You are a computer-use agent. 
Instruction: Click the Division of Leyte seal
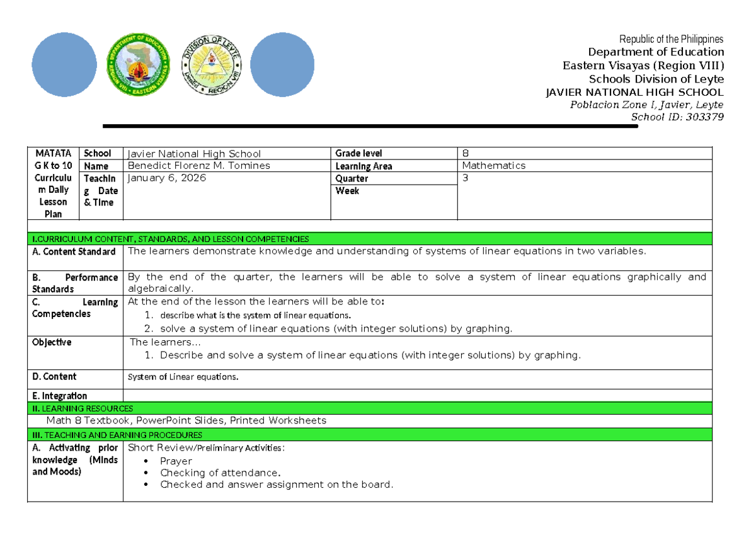coord(212,65)
